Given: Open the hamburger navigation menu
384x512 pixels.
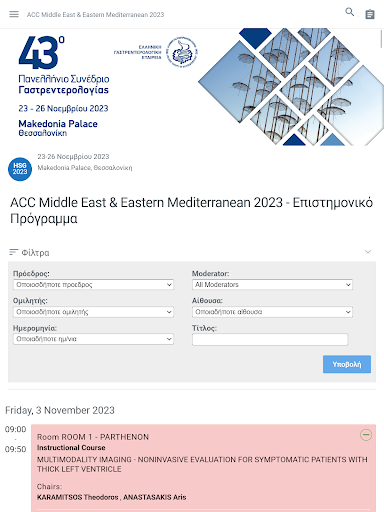Looking at the screenshot, I should (14, 14).
